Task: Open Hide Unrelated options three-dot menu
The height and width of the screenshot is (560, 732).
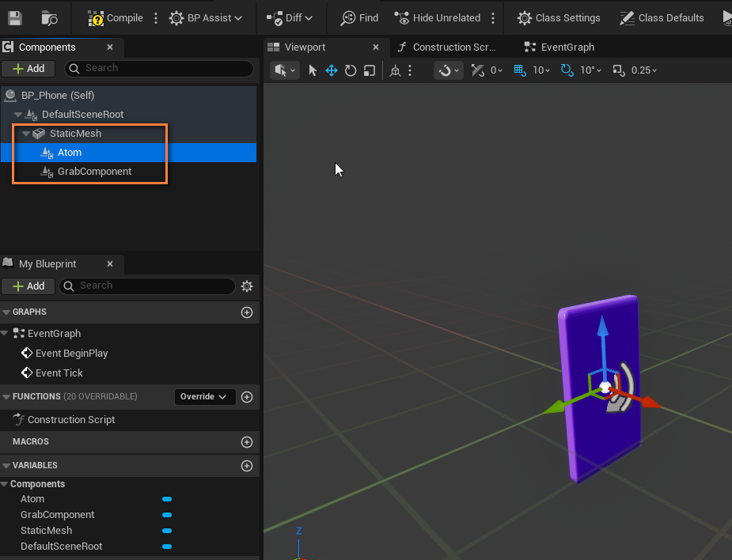Action: [x=493, y=18]
